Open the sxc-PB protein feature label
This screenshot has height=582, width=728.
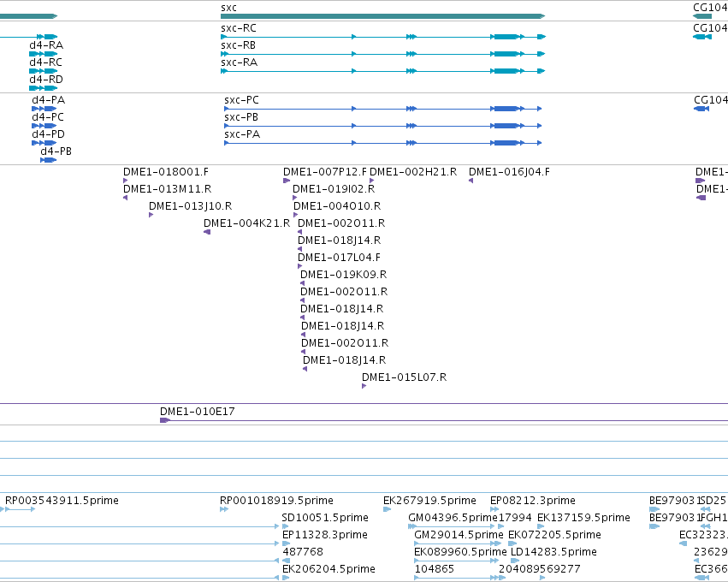point(241,117)
